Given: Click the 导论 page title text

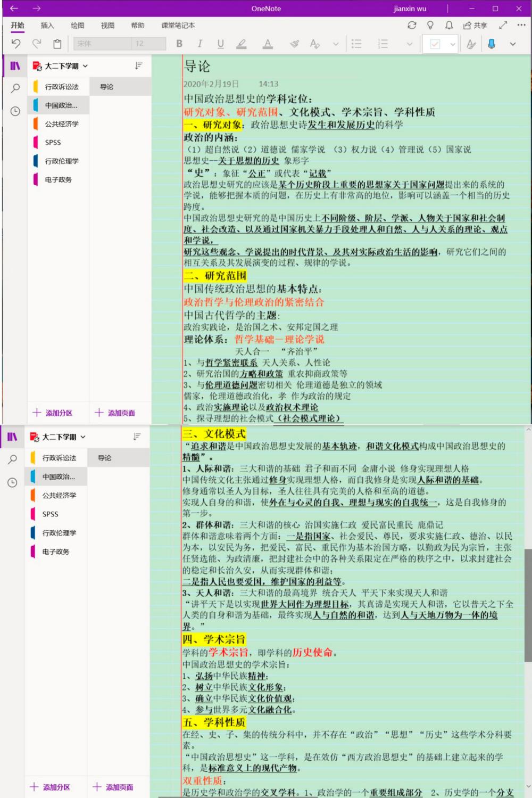Looking at the screenshot, I should pos(197,67).
